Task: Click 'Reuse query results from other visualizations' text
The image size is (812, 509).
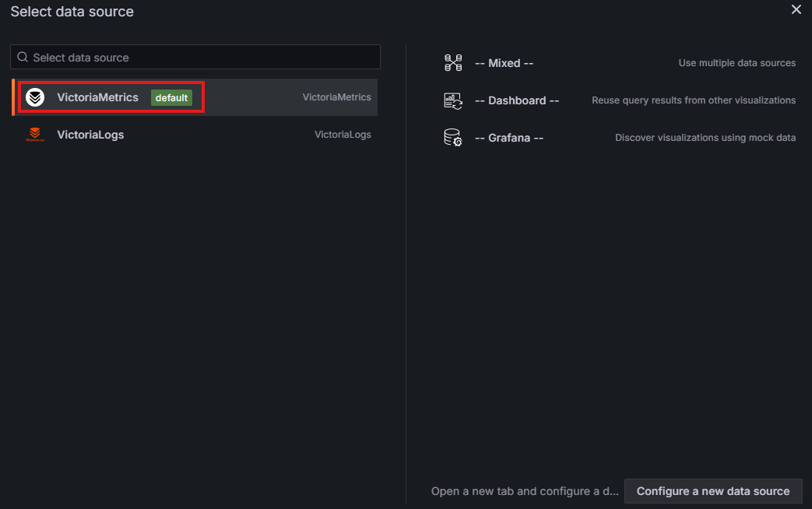Action: 694,100
